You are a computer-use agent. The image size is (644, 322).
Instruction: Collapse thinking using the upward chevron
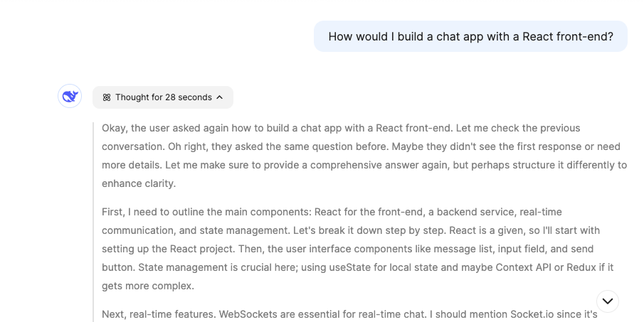[x=219, y=97]
